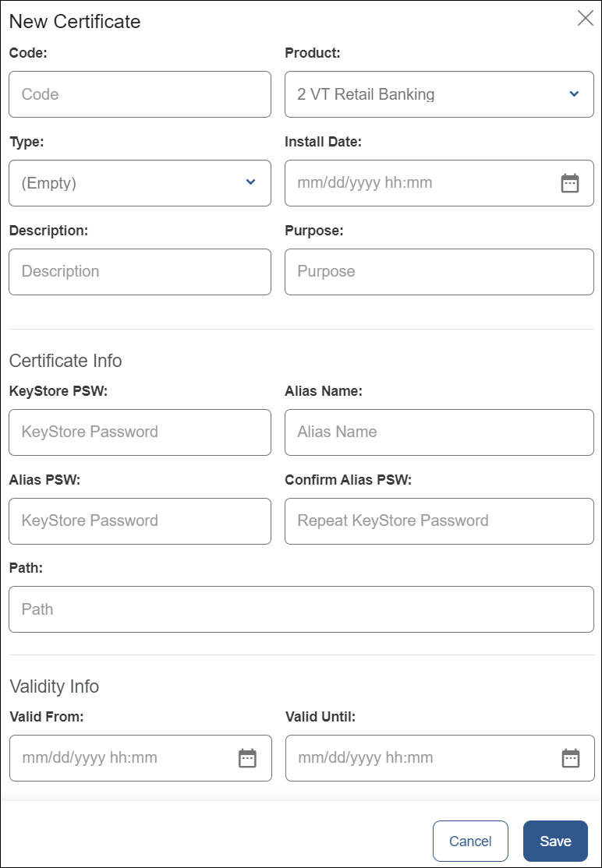Open the calendar picker for Install Date
This screenshot has height=868, width=602.
570,183
